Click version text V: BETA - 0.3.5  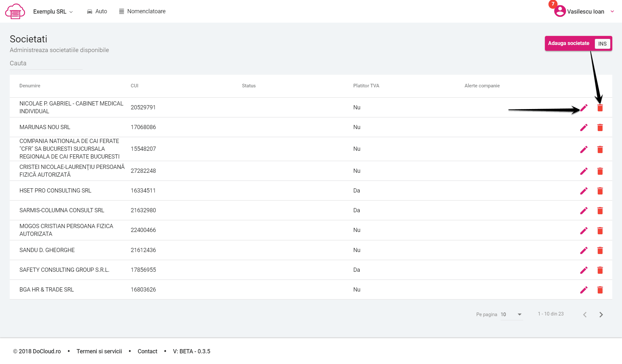(x=191, y=351)
